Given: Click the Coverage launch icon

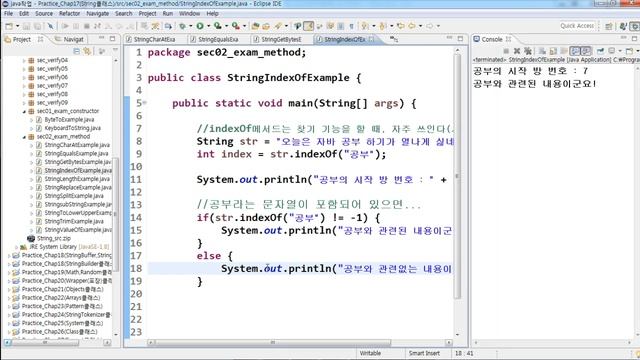Looking at the screenshot, I should [x=218, y=26].
